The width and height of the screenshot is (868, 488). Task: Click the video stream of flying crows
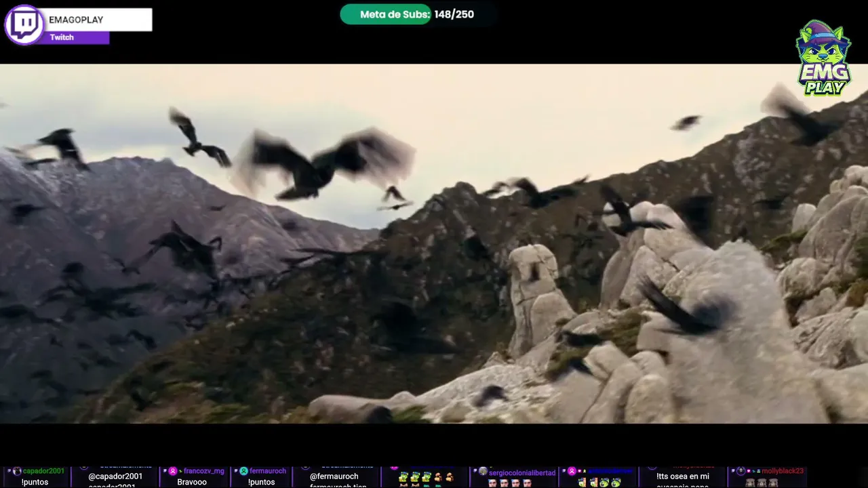pos(434,243)
